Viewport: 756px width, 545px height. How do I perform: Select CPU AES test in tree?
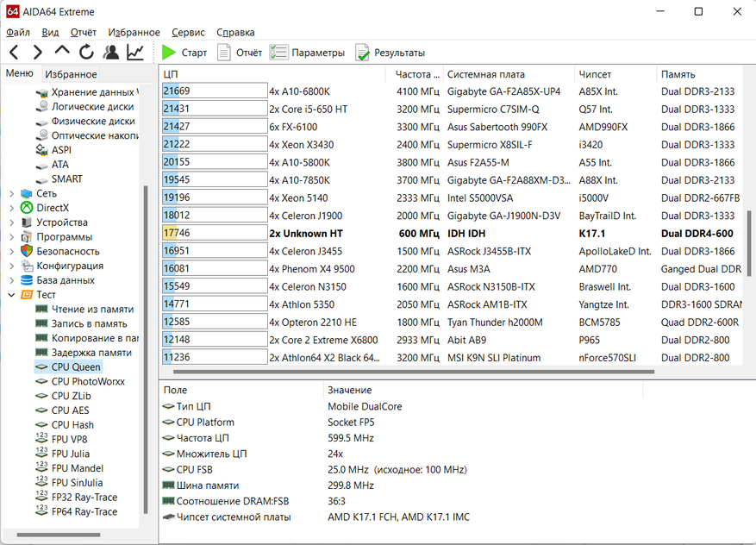click(x=71, y=410)
